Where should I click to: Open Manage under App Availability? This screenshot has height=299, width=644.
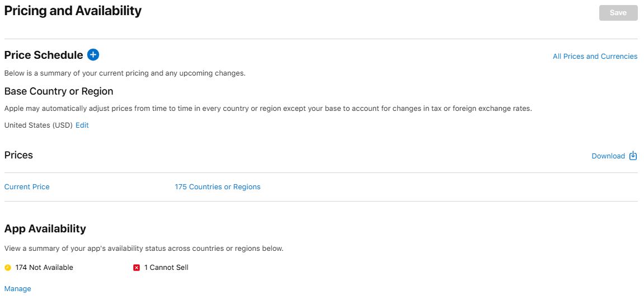pos(18,289)
